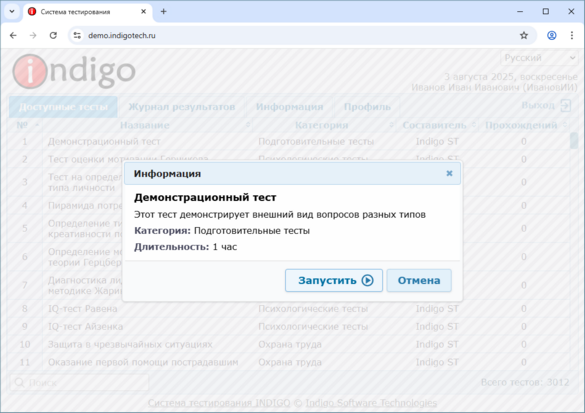Open the tab search dropdown arrow

click(x=12, y=12)
